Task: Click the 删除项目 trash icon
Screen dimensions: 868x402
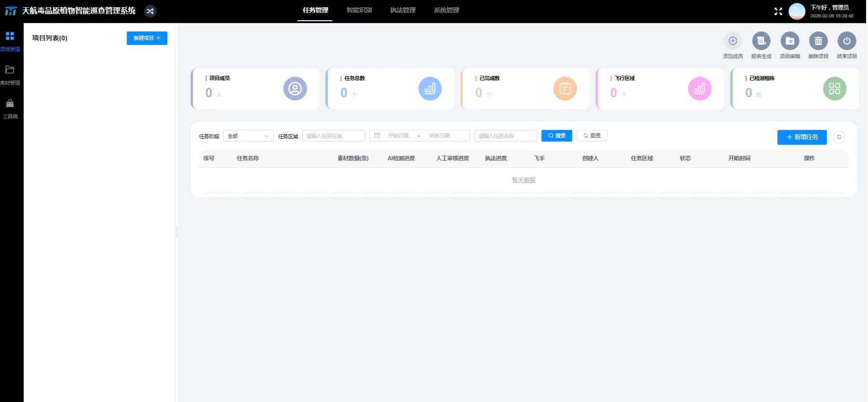Action: tap(818, 41)
